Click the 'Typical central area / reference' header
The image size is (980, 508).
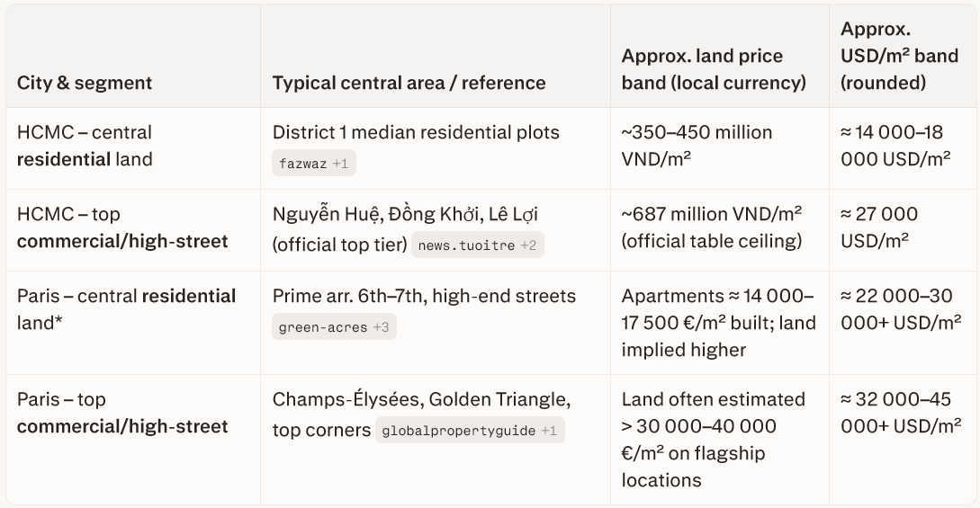[x=409, y=83]
